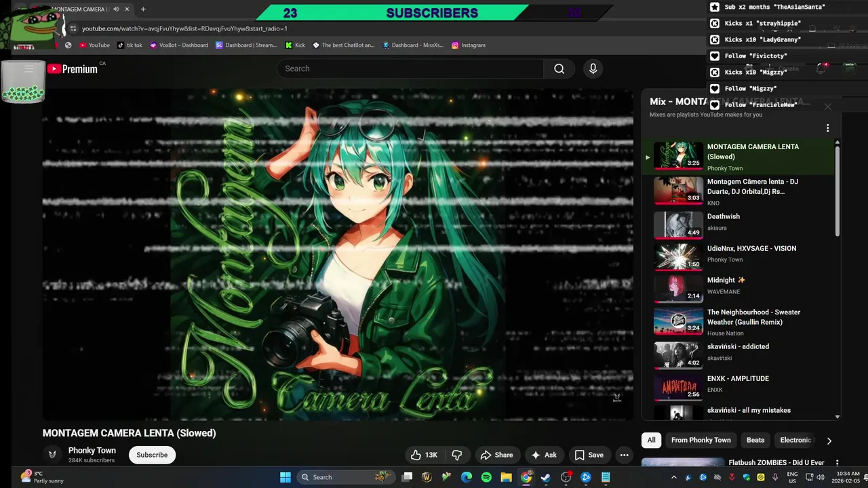Viewport: 868px width, 488px height.
Task: Select the All filter chip
Action: coord(651,440)
